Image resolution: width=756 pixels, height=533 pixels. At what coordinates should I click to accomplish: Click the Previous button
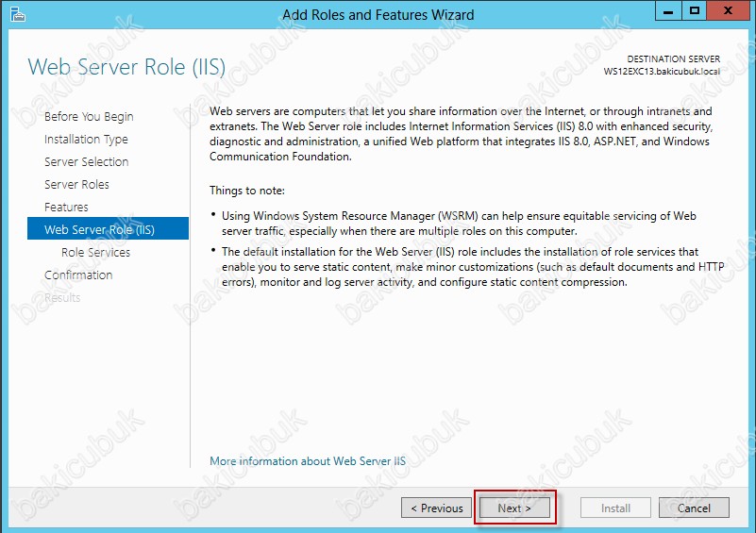tap(436, 508)
